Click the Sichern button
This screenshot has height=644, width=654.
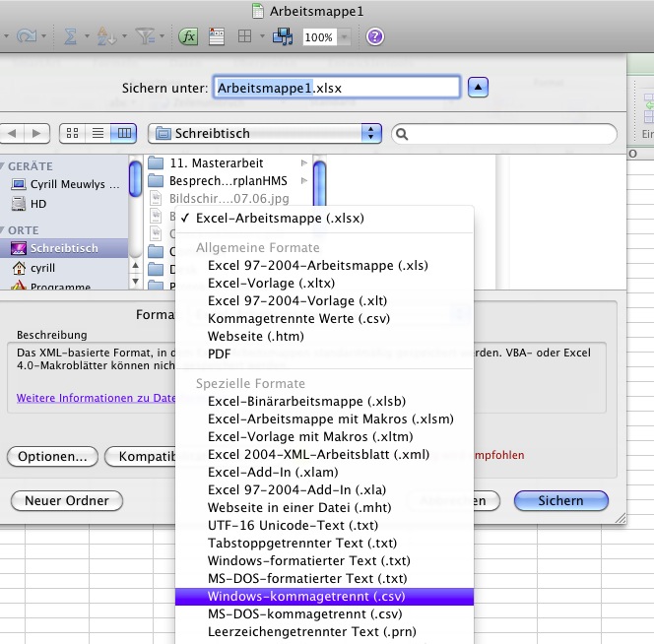[561, 500]
